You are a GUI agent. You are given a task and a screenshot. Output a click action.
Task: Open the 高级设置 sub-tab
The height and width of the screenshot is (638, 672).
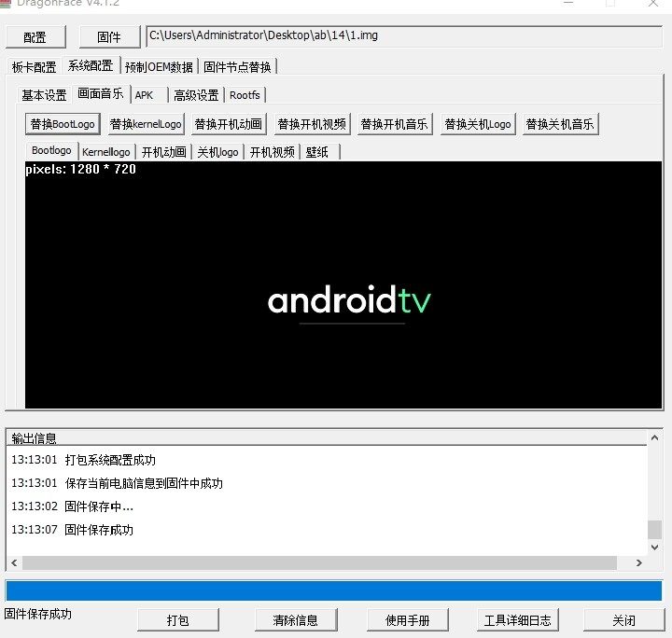point(196,95)
